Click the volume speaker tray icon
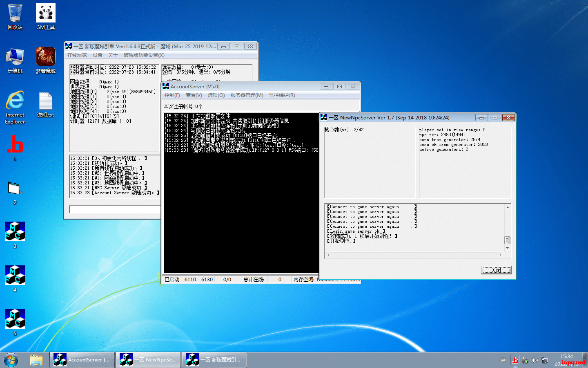The image size is (588, 368). tap(535, 360)
